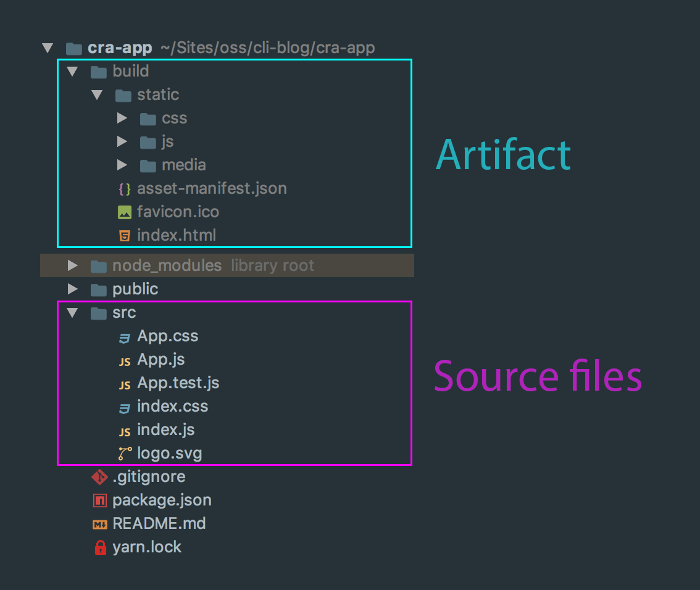Expand the css folder under static

click(x=122, y=118)
